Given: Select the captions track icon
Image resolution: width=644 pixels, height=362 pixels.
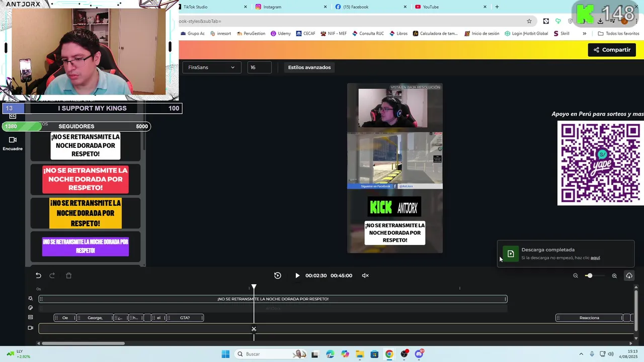Looking at the screenshot, I should point(30,317).
